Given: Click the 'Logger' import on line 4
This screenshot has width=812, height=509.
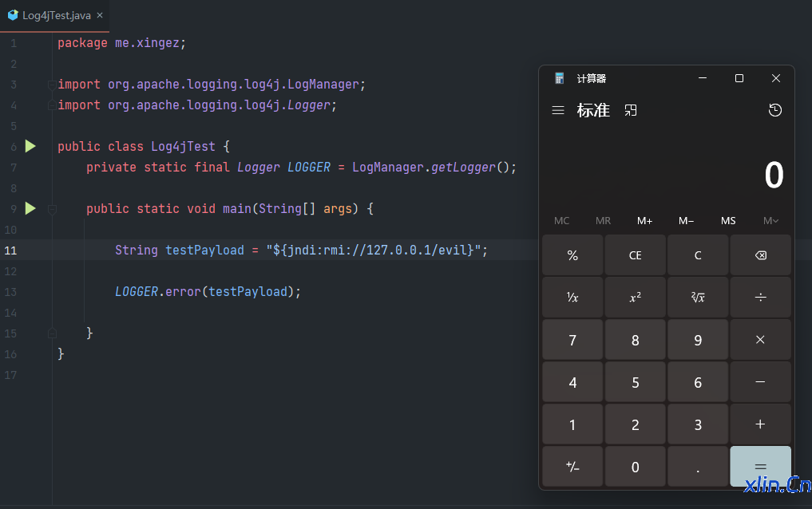Looking at the screenshot, I should tap(309, 105).
